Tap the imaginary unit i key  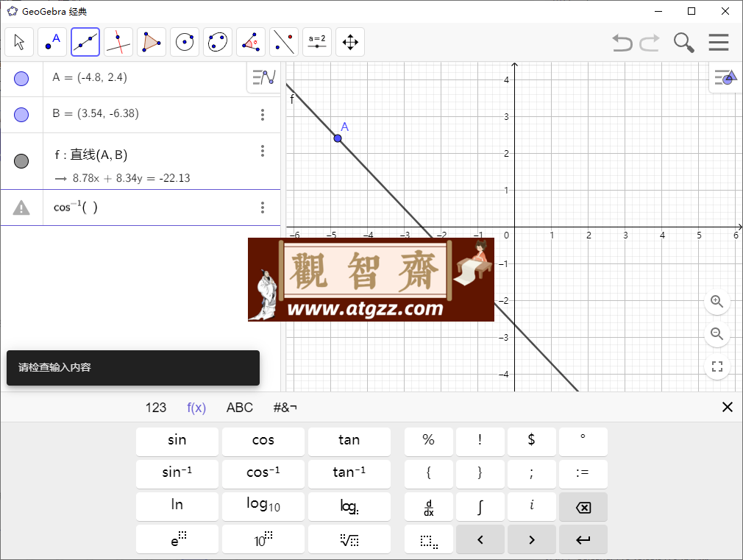click(532, 506)
